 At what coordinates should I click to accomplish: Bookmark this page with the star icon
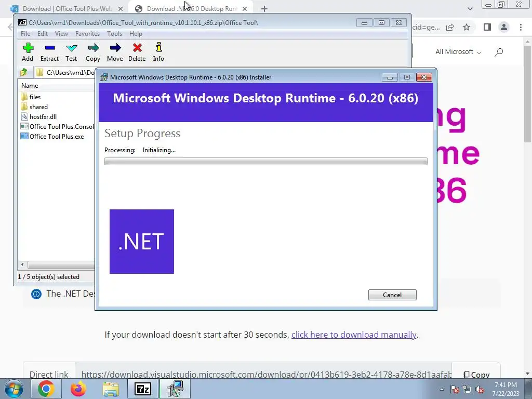(x=467, y=27)
